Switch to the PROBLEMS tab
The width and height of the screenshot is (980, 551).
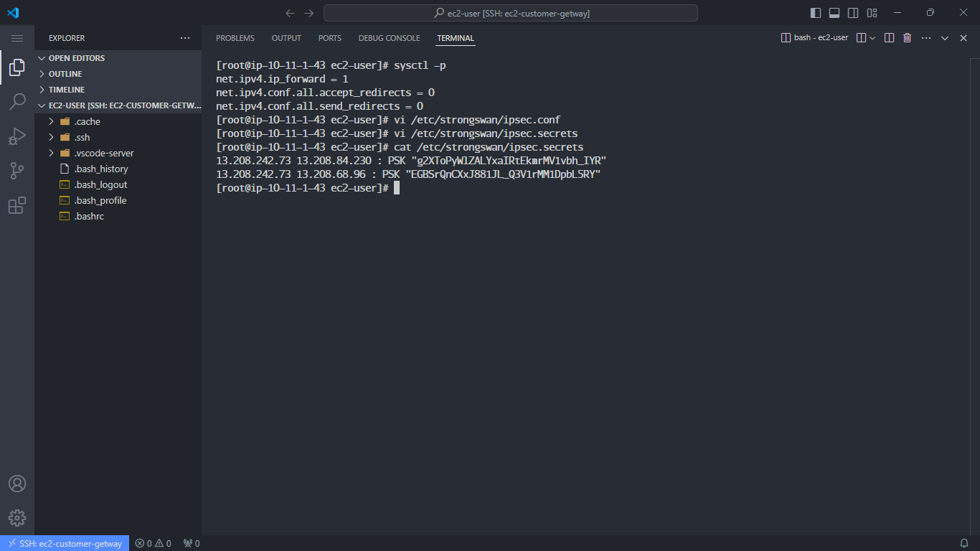pos(235,38)
